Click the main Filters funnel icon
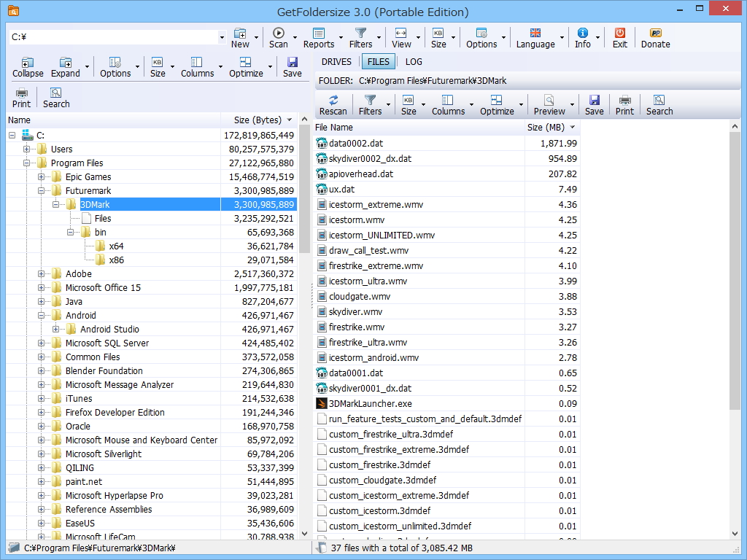Image resolution: width=747 pixels, height=560 pixels. click(x=360, y=38)
